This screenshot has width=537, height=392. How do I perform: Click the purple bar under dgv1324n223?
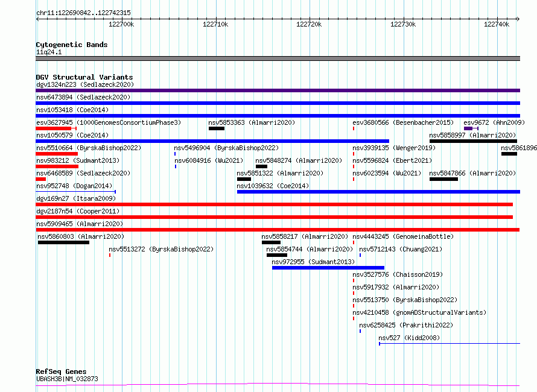click(x=278, y=90)
